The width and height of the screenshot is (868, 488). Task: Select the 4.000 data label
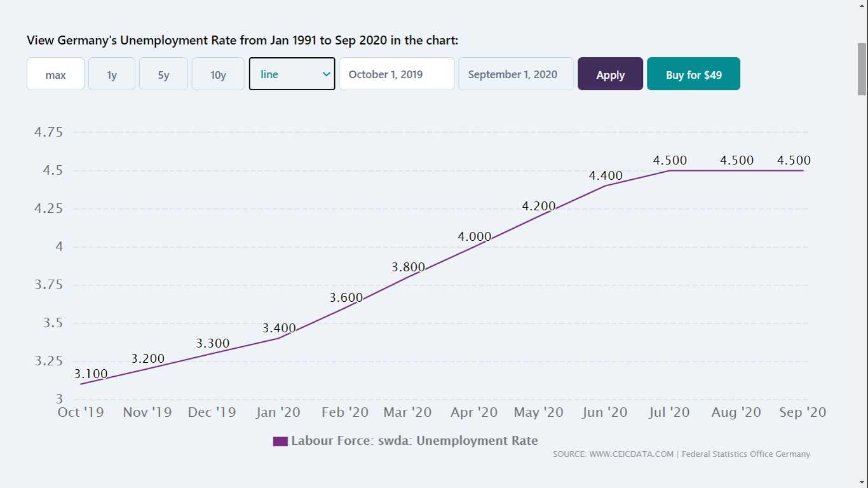(474, 236)
